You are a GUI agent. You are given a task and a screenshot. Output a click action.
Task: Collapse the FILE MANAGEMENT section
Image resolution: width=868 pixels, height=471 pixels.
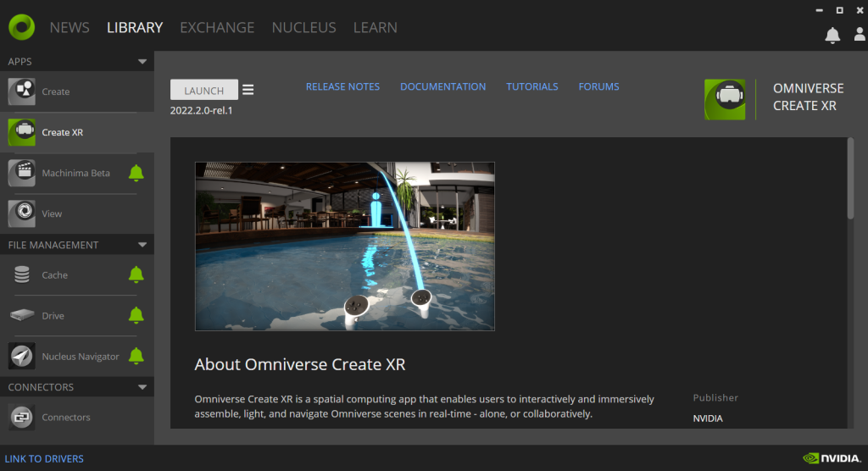point(142,245)
